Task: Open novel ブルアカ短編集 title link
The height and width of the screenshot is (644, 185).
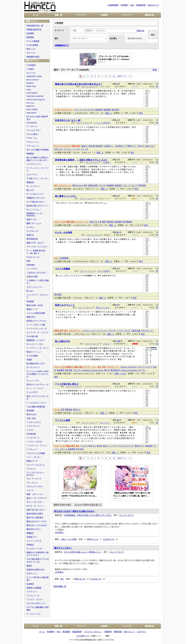Action: coord(62,268)
